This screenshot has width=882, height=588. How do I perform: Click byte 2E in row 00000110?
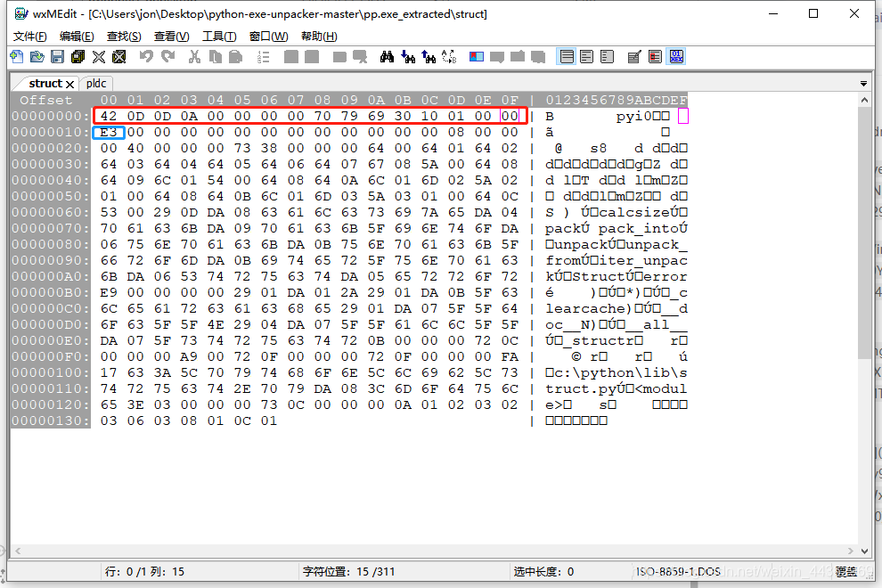(x=241, y=388)
